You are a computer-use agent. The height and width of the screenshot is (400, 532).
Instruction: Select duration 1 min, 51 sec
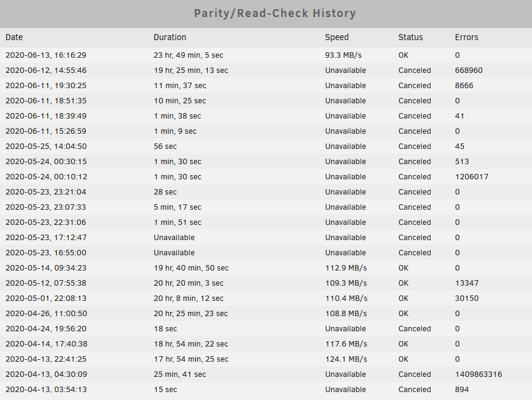click(178, 222)
